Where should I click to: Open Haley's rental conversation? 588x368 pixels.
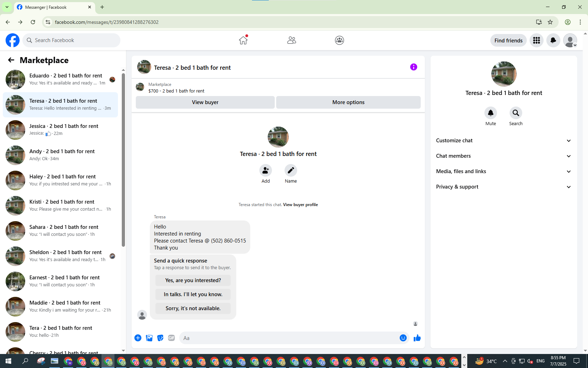coord(60,180)
